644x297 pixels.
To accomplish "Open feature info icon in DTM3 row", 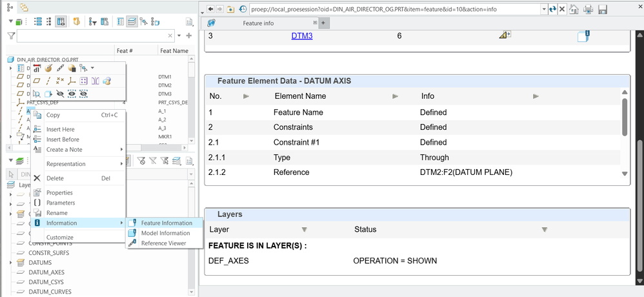I will pyautogui.click(x=583, y=36).
